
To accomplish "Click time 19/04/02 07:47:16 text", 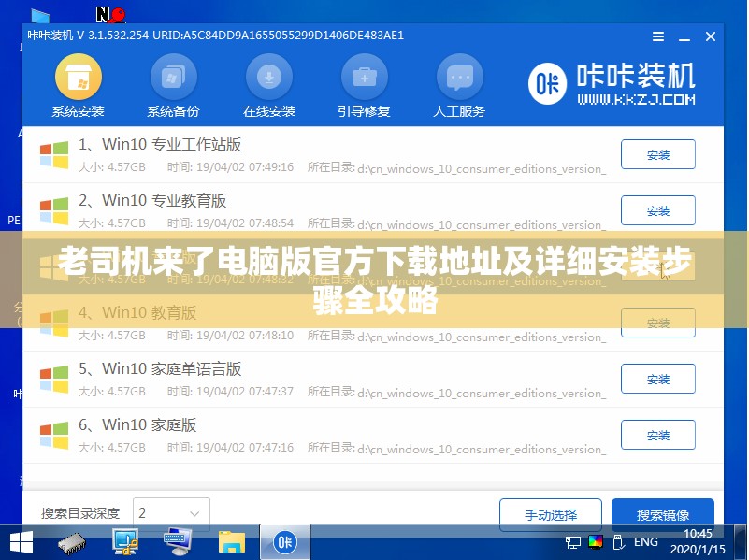I will 230,448.
